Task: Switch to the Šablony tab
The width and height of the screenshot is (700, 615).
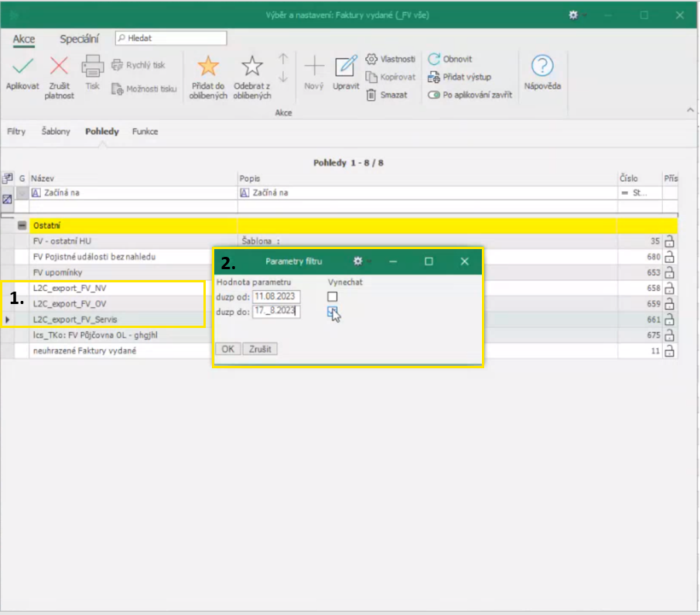Action: click(x=56, y=132)
